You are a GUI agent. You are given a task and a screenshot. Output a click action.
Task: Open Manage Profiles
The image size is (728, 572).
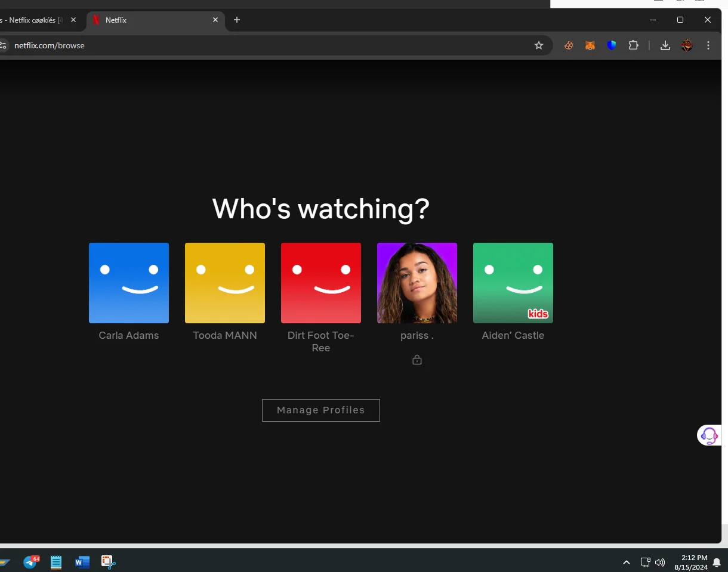(x=321, y=410)
